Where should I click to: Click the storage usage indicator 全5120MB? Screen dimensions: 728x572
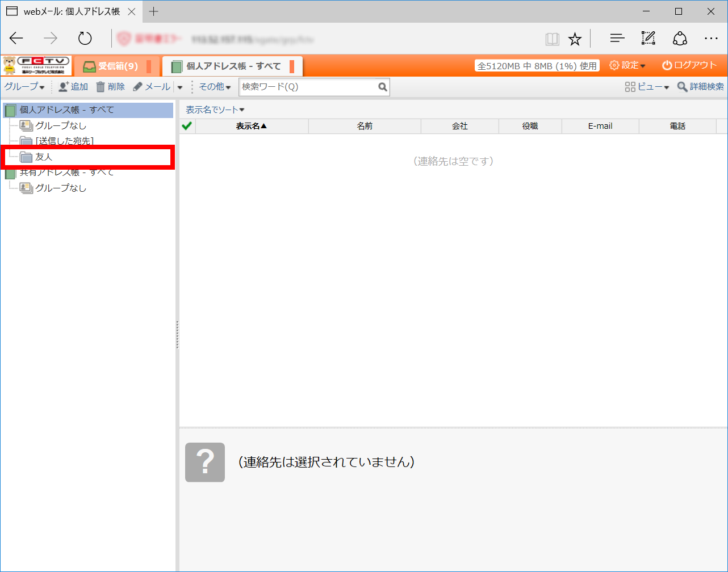pos(537,66)
